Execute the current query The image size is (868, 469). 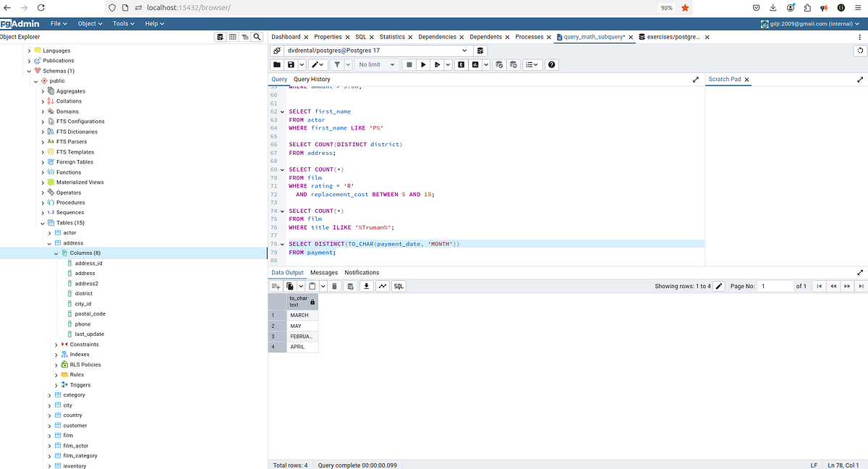pos(423,64)
